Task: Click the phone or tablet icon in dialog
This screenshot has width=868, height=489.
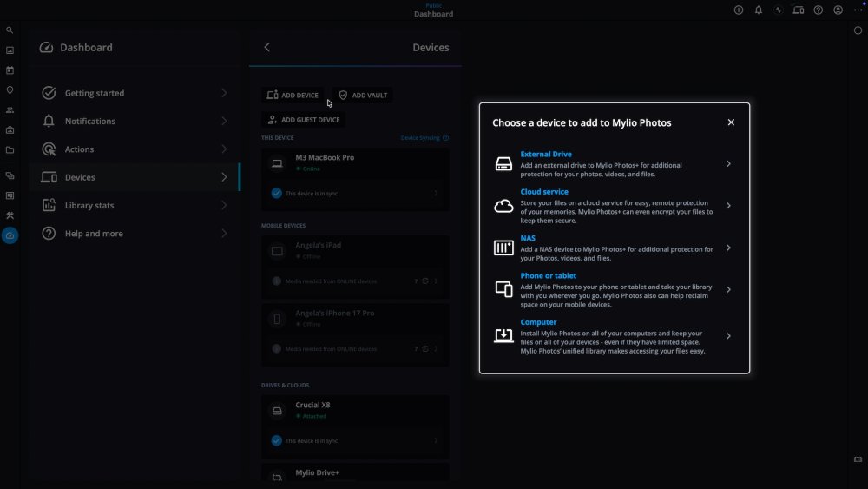Action: point(503,289)
